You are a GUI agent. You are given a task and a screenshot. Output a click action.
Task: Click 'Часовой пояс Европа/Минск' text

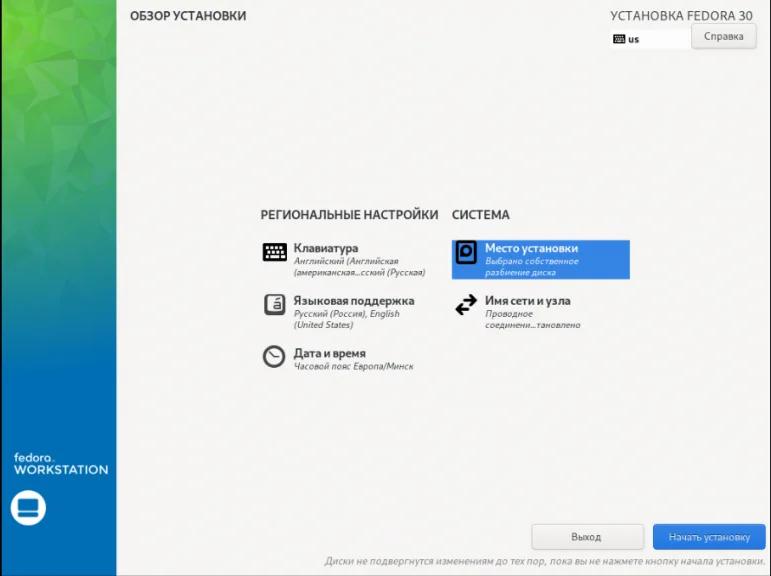pyautogui.click(x=354, y=366)
